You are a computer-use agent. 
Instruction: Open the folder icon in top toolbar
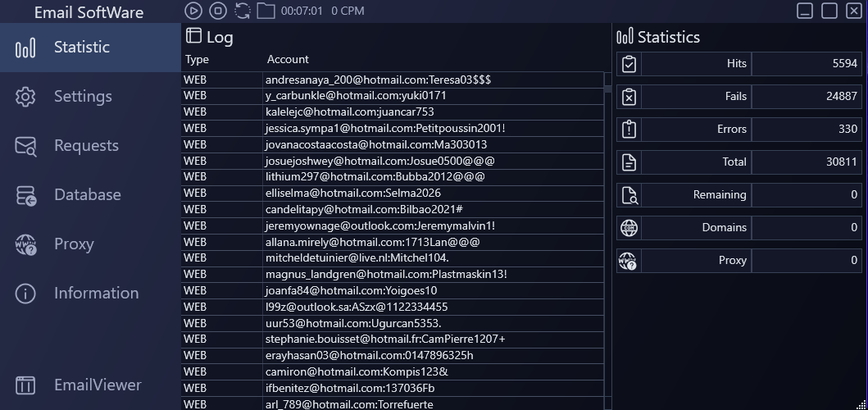coord(266,11)
